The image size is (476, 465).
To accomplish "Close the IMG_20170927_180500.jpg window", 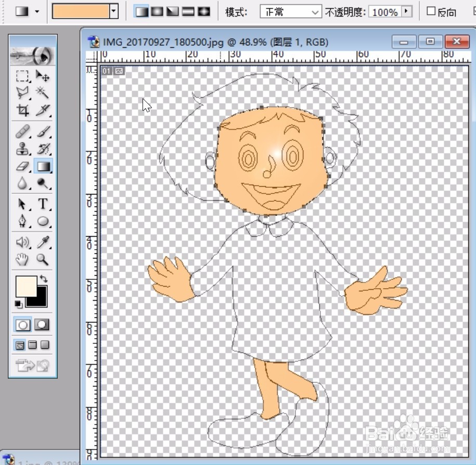I will tap(457, 42).
